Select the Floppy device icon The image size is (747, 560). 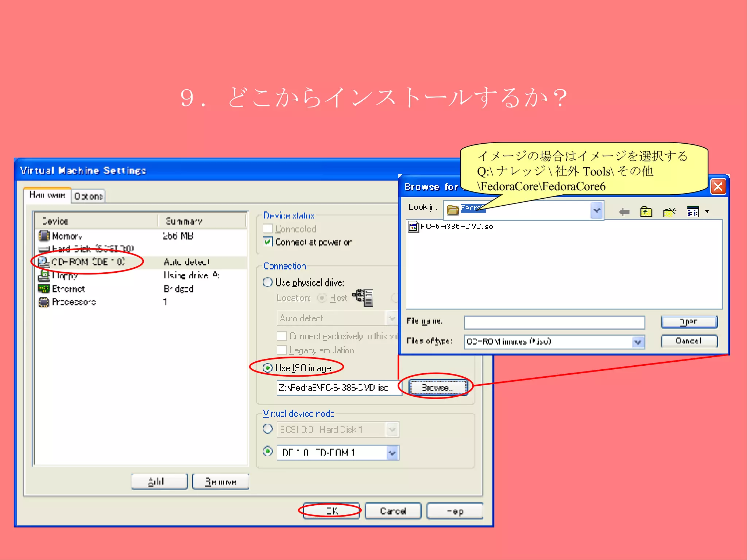(x=44, y=276)
